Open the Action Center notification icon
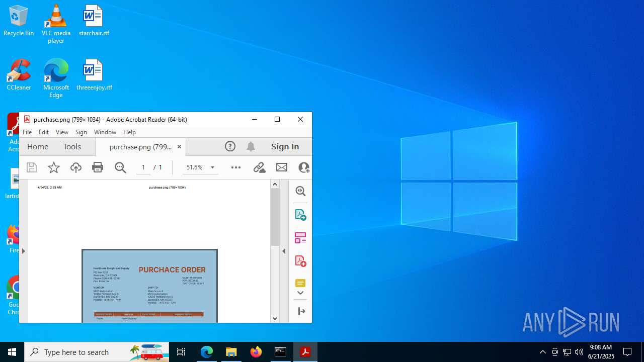The width and height of the screenshot is (644, 362). [x=627, y=352]
